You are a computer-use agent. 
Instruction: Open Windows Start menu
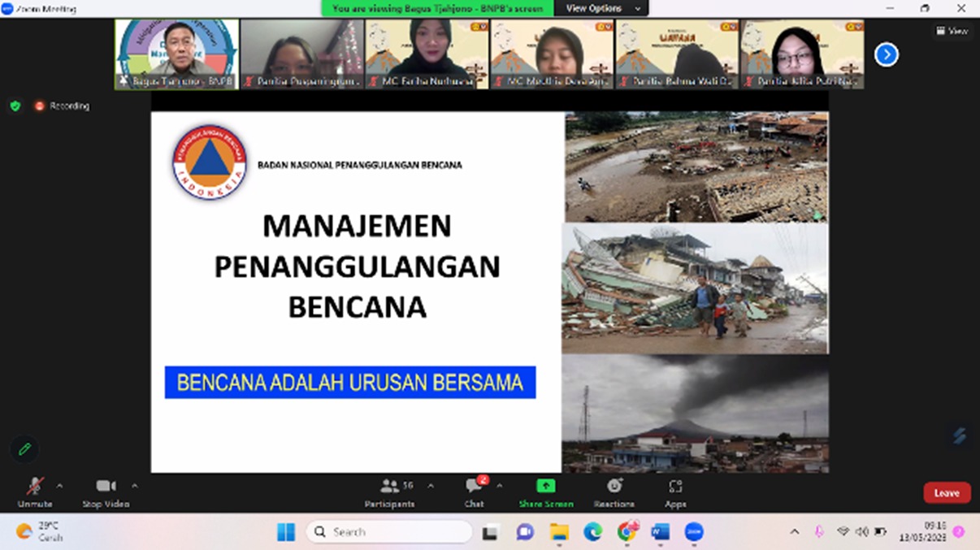click(286, 532)
